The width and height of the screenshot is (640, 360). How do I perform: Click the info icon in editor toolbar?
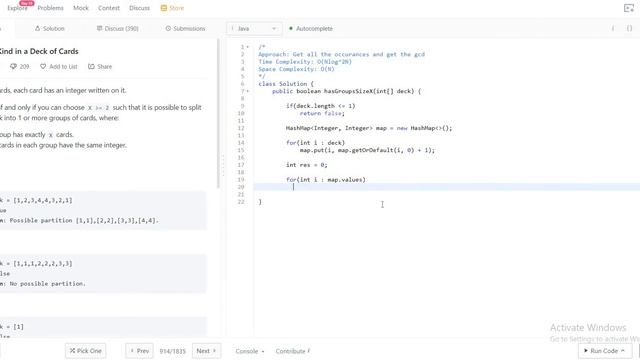[613, 28]
